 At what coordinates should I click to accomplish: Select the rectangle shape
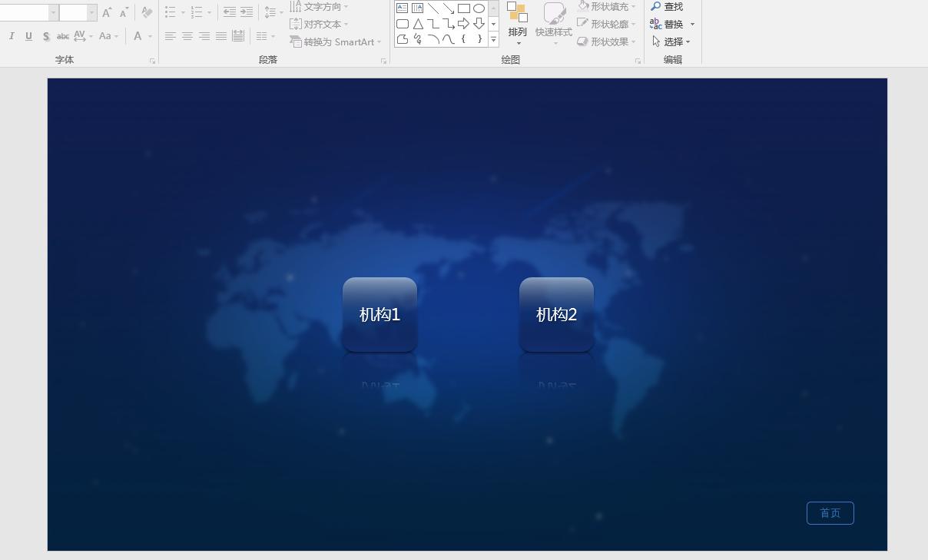click(464, 8)
